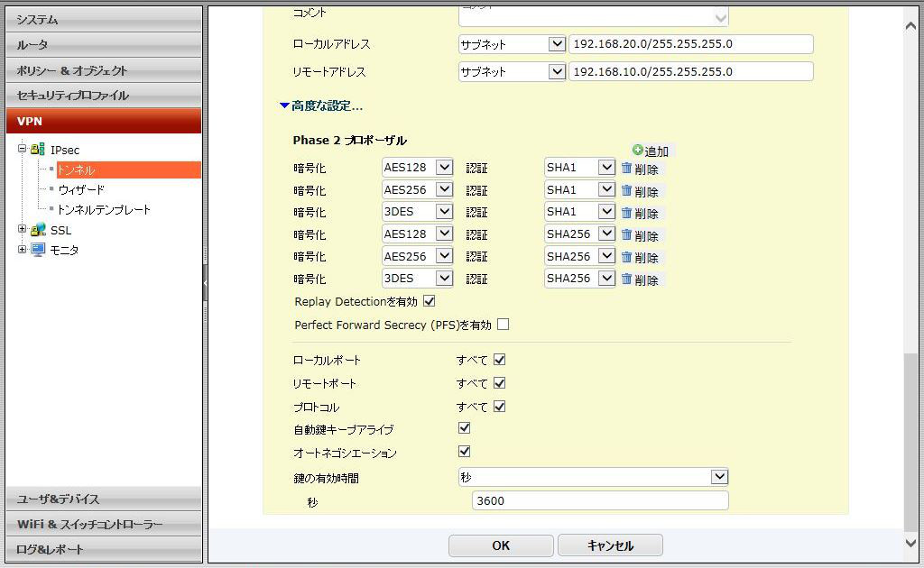Open the System menu section

(104, 20)
